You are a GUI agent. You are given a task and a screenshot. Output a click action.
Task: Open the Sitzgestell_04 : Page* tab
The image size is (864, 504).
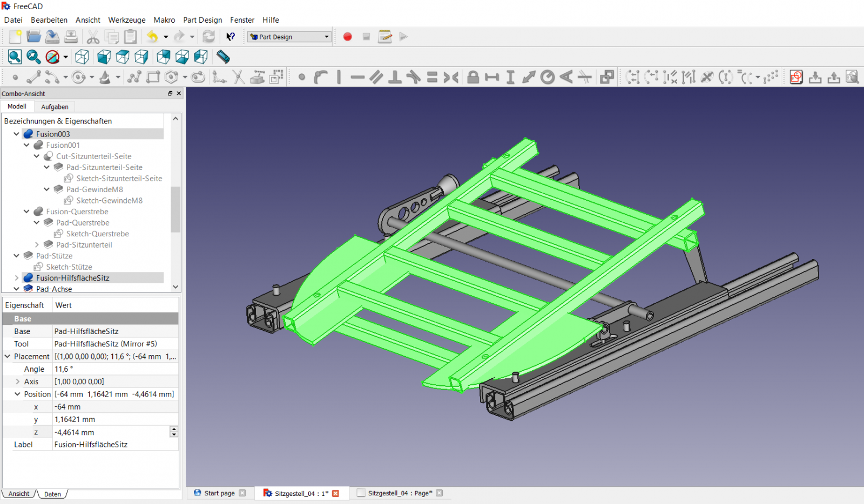point(400,493)
